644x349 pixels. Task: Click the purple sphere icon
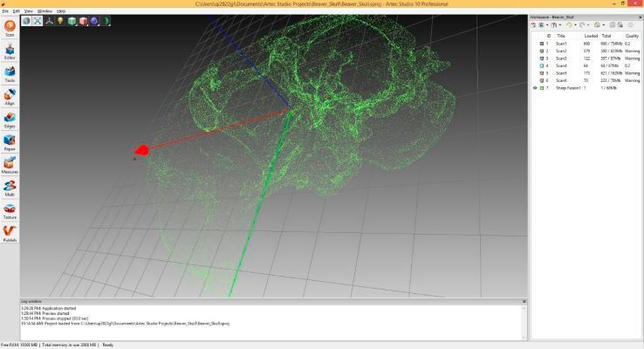coord(94,21)
